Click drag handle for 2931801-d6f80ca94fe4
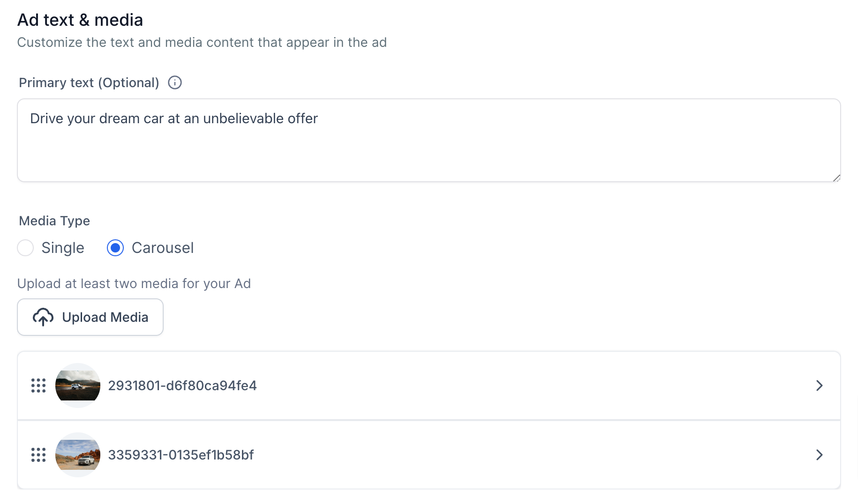The image size is (858, 504). click(x=38, y=385)
